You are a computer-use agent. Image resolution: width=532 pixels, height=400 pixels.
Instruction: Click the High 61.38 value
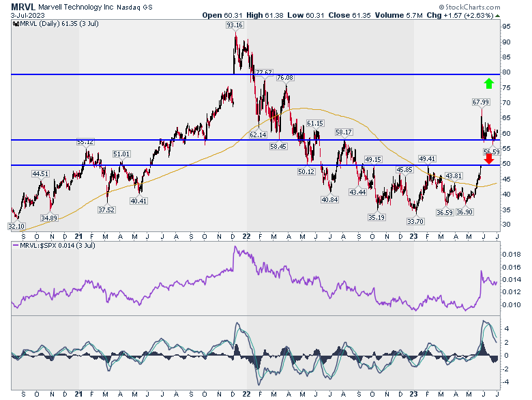tap(265, 15)
